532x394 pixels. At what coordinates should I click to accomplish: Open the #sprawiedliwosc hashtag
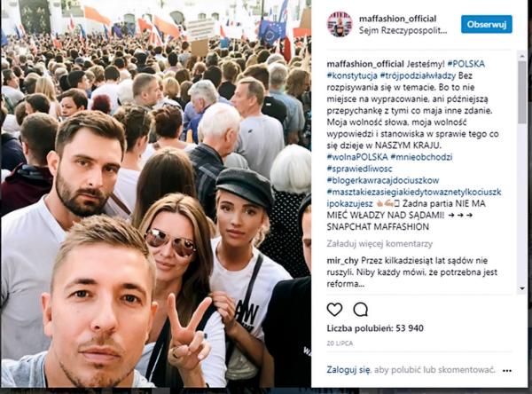[360, 169]
